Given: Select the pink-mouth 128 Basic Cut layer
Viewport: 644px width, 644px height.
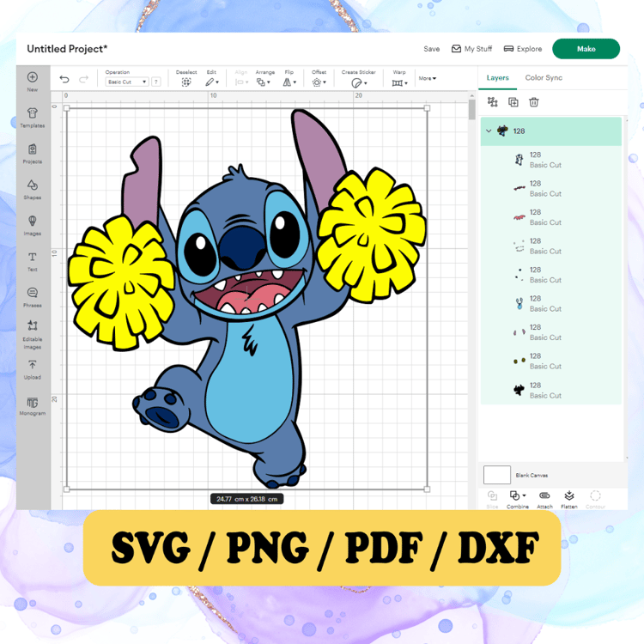Looking at the screenshot, I should click(x=550, y=217).
